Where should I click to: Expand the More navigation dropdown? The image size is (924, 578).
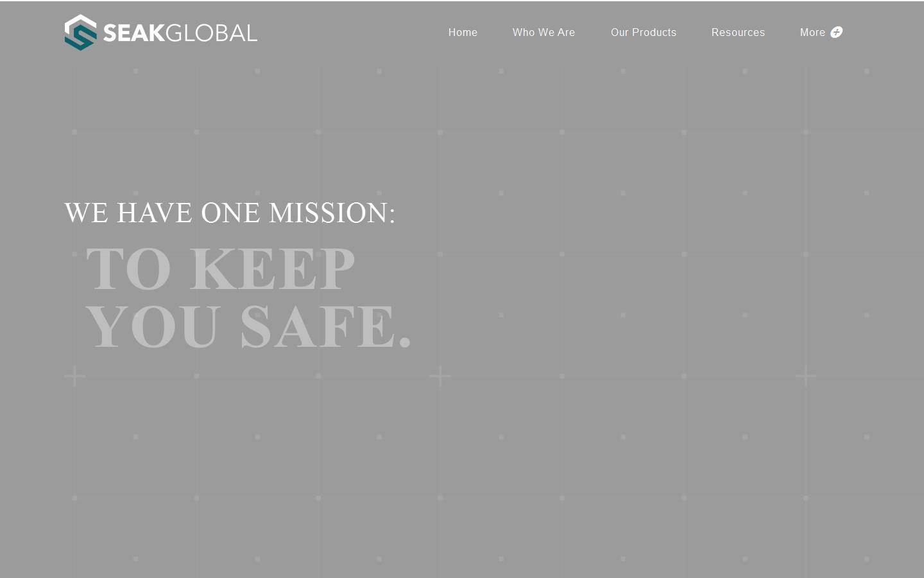point(821,32)
